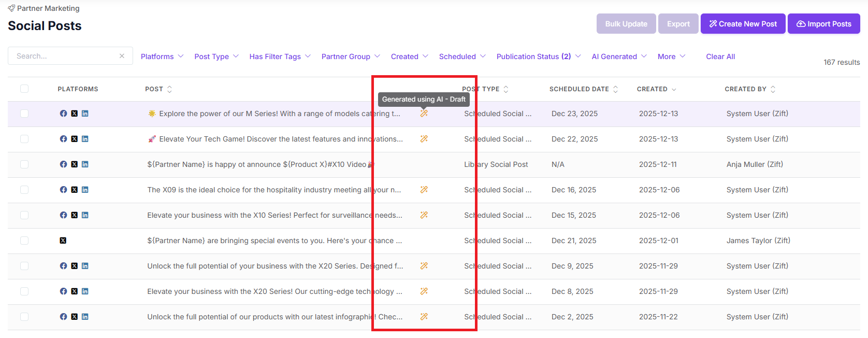Expand More filters dropdown

672,57
